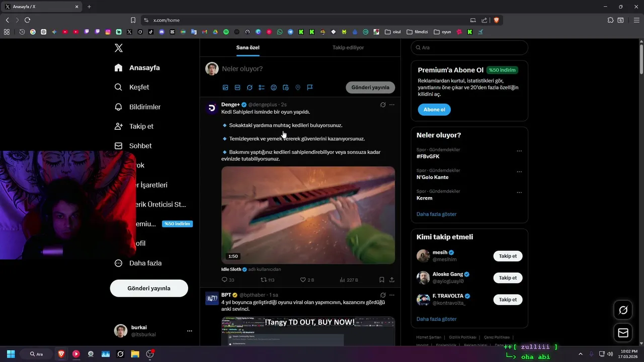The height and width of the screenshot is (362, 644).
Task: Repost the Denge+ post
Action: tap(267, 280)
